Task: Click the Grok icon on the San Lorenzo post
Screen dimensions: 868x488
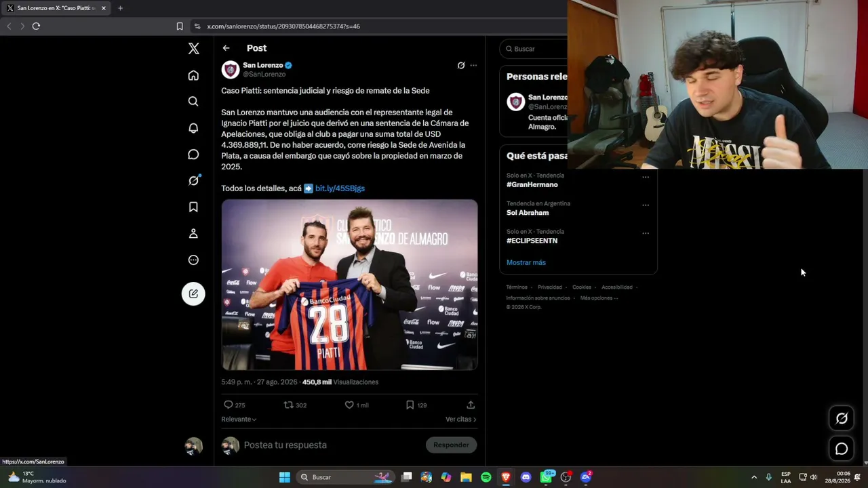Action: (x=461, y=66)
